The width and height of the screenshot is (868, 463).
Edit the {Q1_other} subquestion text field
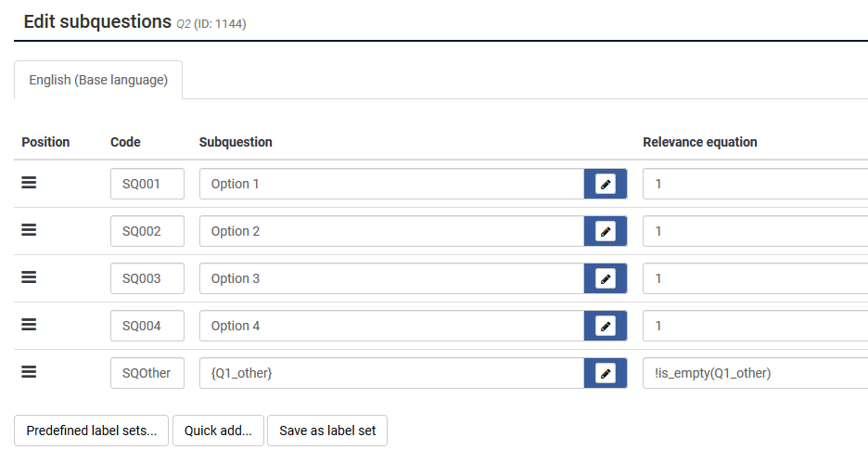392,373
